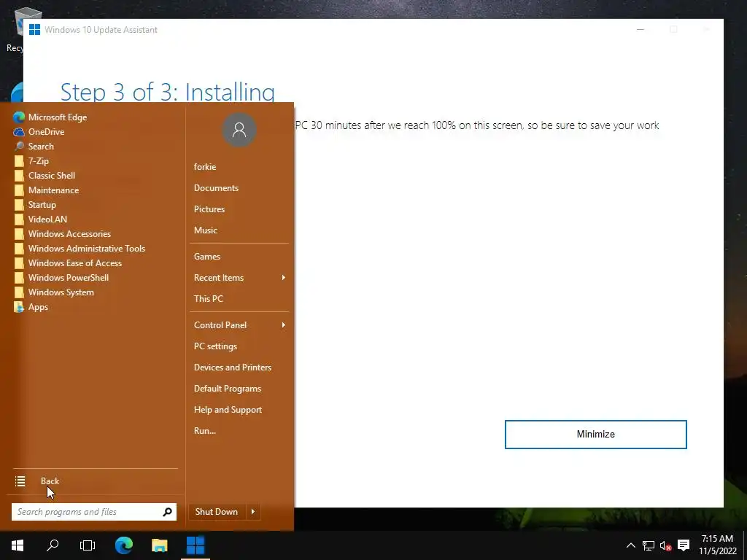Expand the Recent Items submenu arrow
This screenshot has height=560, width=747.
coord(284,278)
